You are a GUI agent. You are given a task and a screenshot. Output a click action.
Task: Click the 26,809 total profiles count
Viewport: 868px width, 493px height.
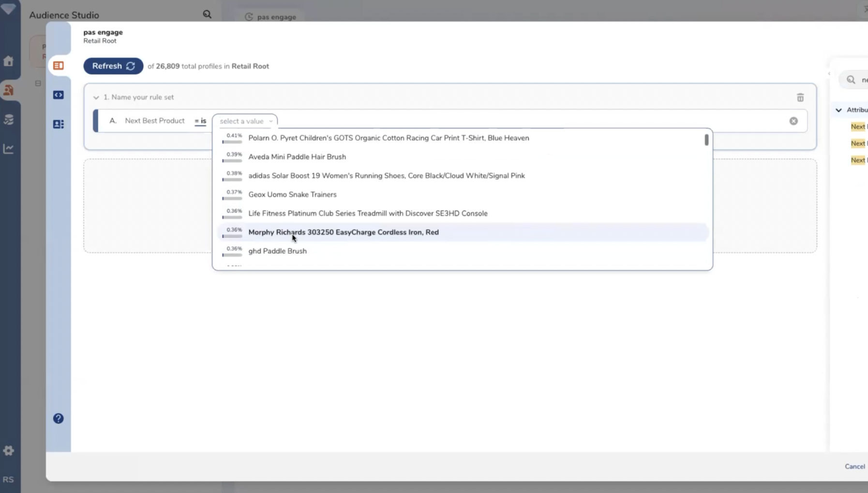click(x=167, y=66)
